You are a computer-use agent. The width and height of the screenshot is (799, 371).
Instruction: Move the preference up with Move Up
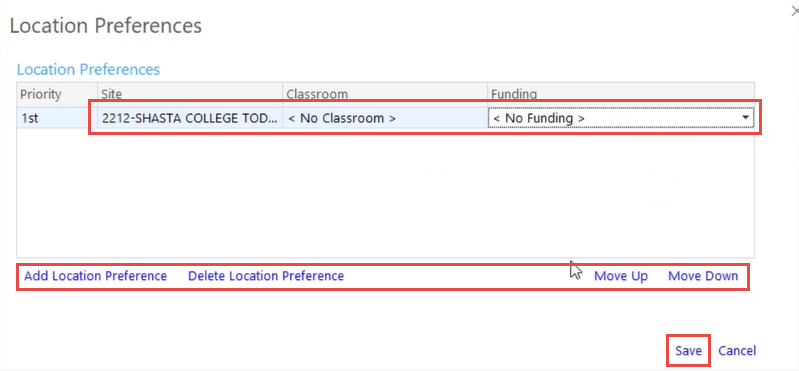(621, 276)
